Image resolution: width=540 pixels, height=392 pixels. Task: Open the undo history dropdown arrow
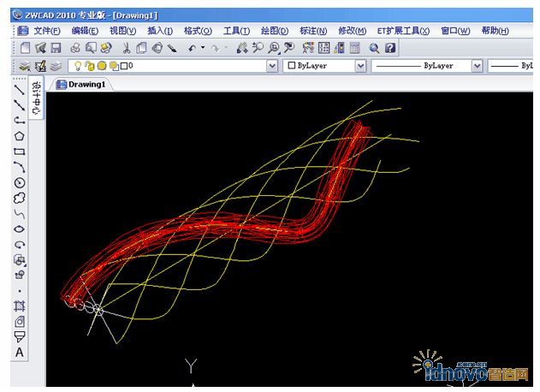tap(203, 48)
